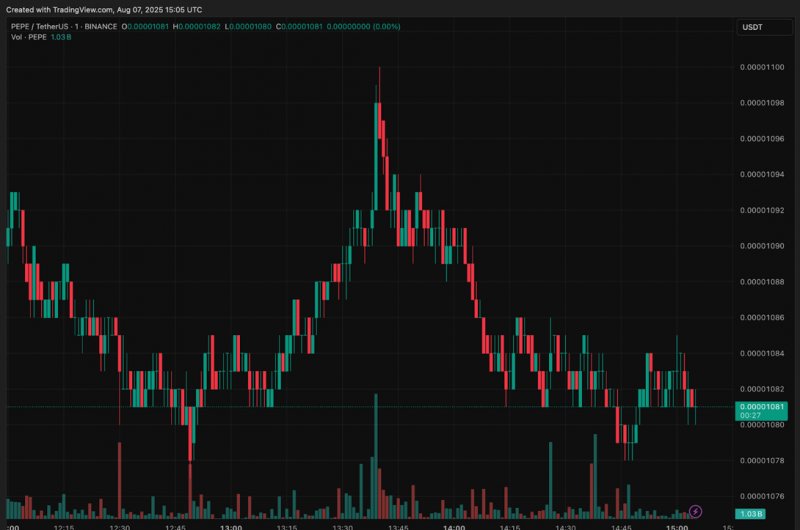Viewport: 800px width, 530px height.
Task: Click the 0.00001092 price axis label
Action: [x=762, y=210]
